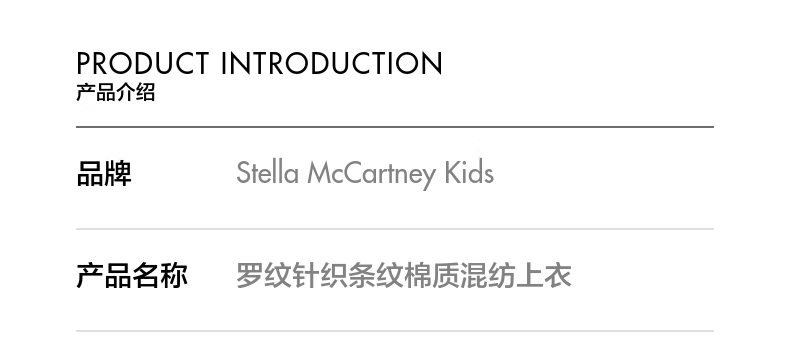Click the 罗纹针织 characters in the product name

292,275
